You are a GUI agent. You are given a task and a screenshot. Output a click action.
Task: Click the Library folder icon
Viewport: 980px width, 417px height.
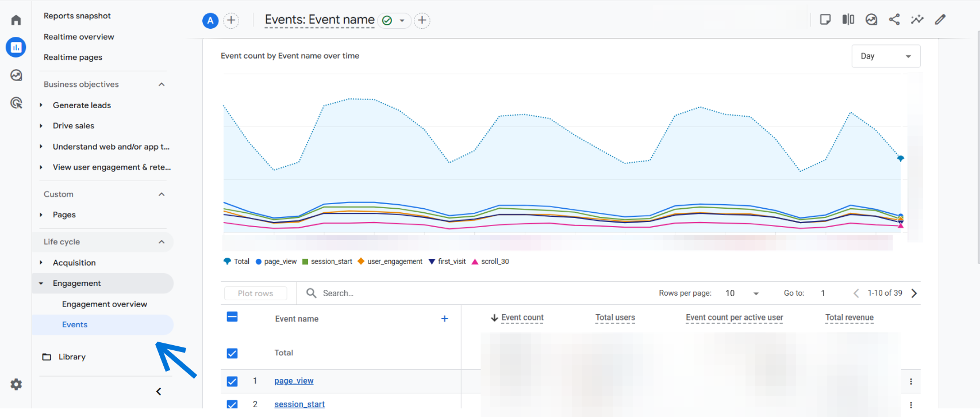(x=47, y=357)
